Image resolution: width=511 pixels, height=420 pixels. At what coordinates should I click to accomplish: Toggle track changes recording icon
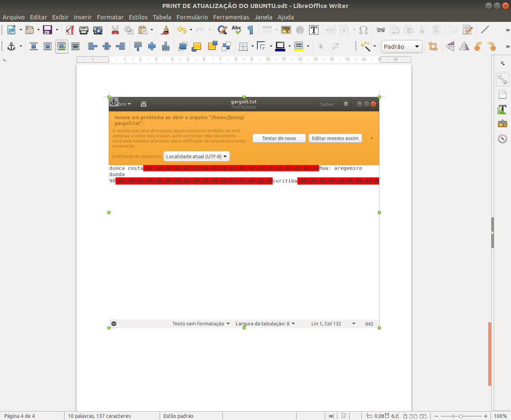[468, 30]
